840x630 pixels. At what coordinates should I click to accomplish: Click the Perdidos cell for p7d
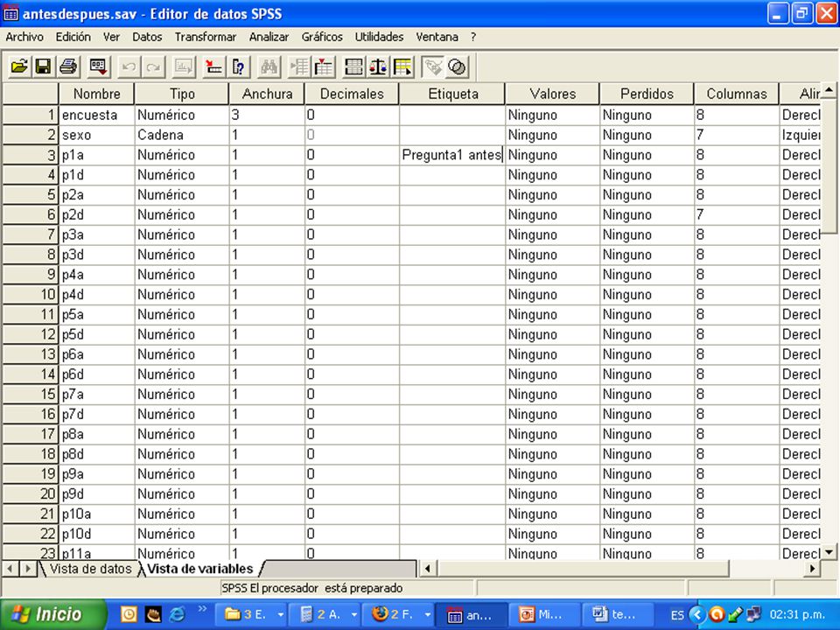[x=647, y=414]
